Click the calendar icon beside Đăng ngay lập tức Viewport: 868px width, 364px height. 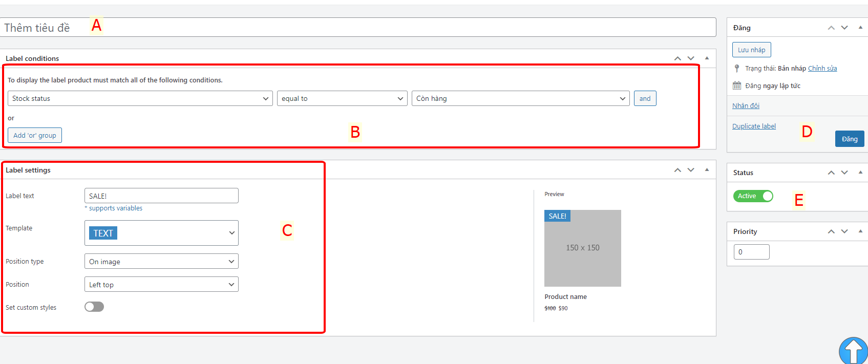coord(737,85)
